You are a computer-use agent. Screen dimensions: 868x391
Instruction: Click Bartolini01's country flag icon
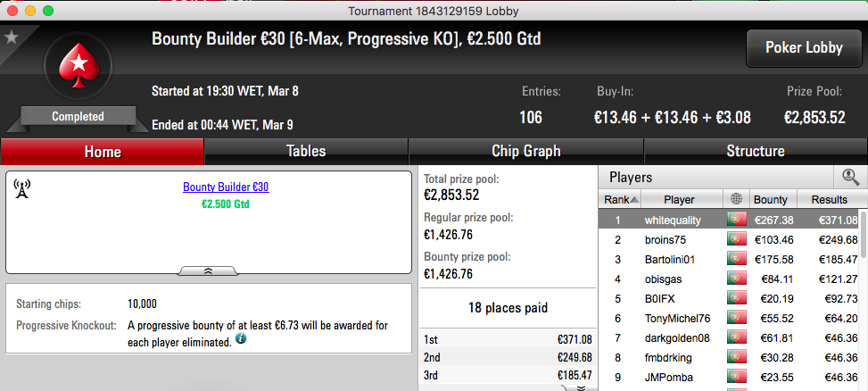pyautogui.click(x=737, y=259)
